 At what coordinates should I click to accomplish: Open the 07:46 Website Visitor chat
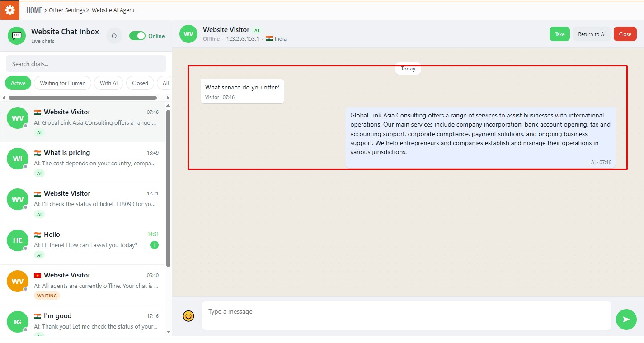pyautogui.click(x=83, y=122)
